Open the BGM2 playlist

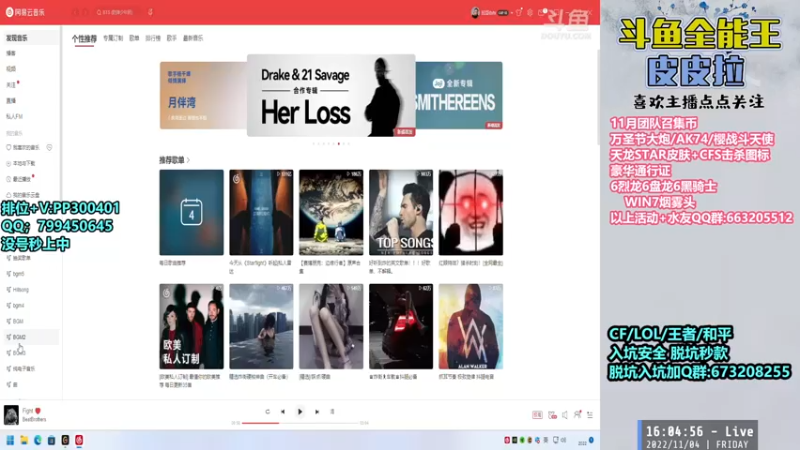(30, 337)
